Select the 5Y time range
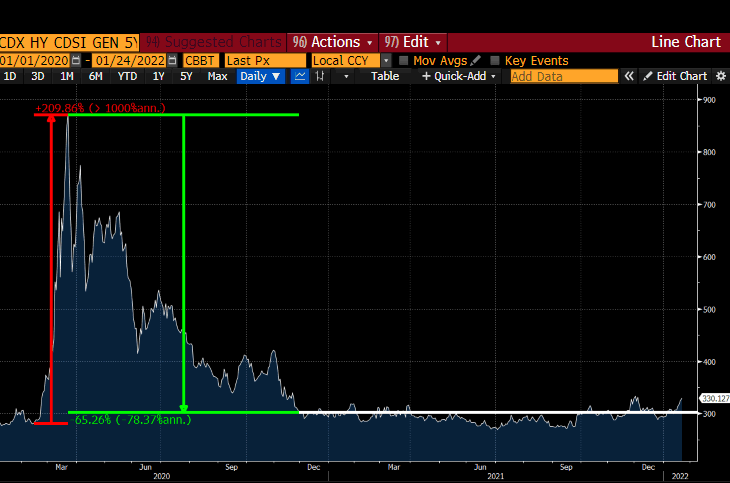This screenshot has height=483, width=730. pos(186,76)
